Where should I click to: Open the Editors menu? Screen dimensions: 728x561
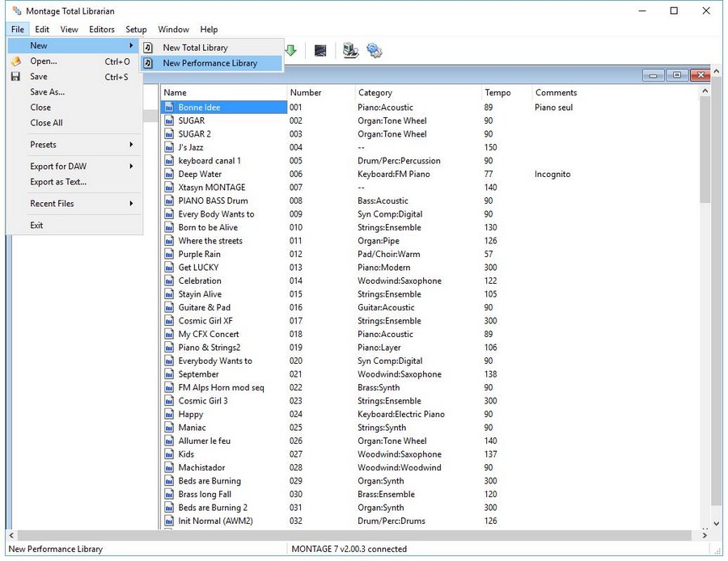point(102,29)
